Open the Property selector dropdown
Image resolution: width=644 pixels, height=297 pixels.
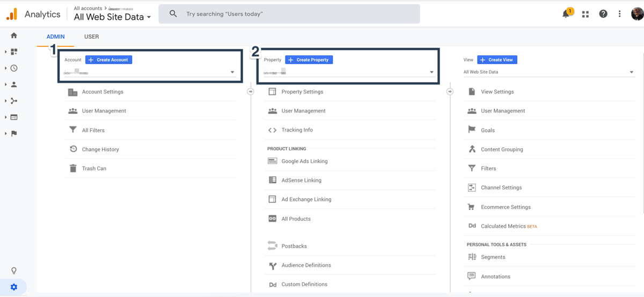(349, 72)
